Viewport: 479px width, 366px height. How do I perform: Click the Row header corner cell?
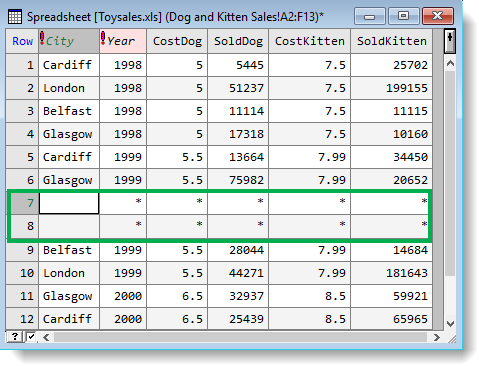click(x=22, y=41)
